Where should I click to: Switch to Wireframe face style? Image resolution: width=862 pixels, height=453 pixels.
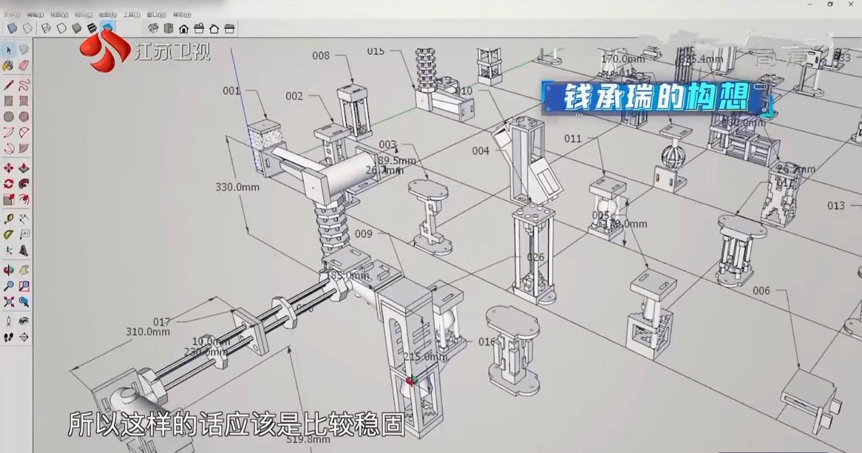point(47,28)
